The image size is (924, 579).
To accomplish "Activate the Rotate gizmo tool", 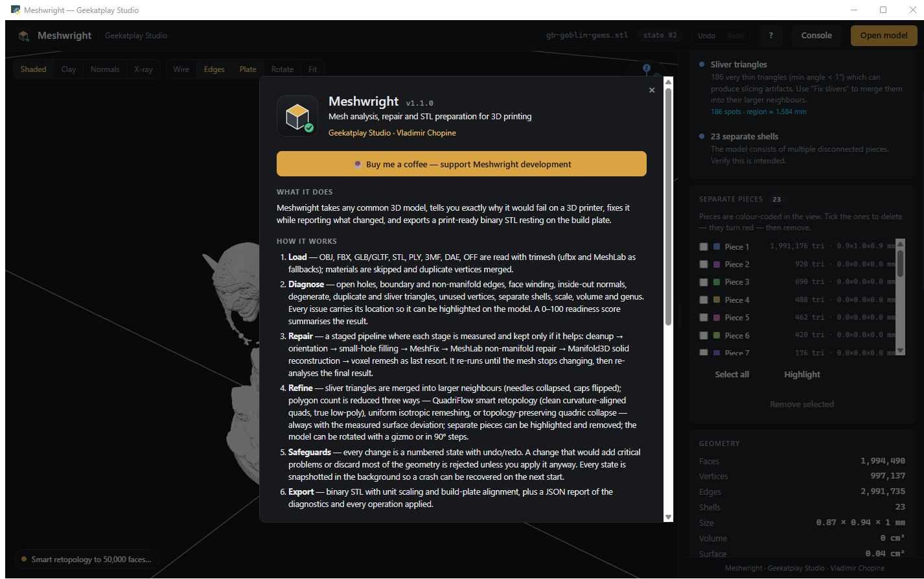I will 283,69.
